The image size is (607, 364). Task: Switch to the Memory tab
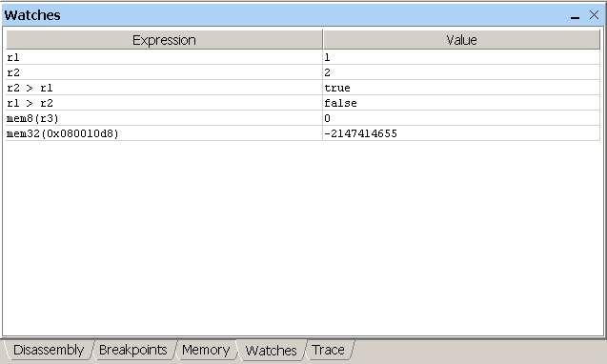pyautogui.click(x=206, y=350)
